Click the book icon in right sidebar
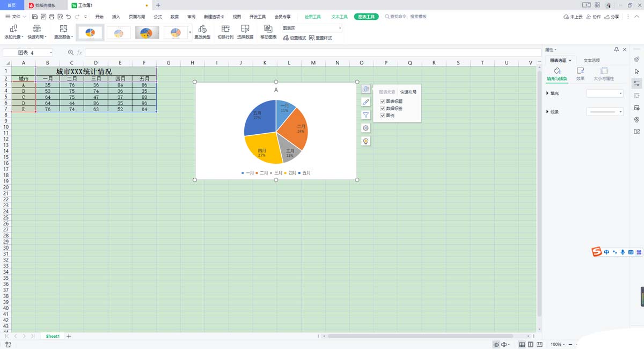Image resolution: width=644 pixels, height=349 pixels. (636, 132)
